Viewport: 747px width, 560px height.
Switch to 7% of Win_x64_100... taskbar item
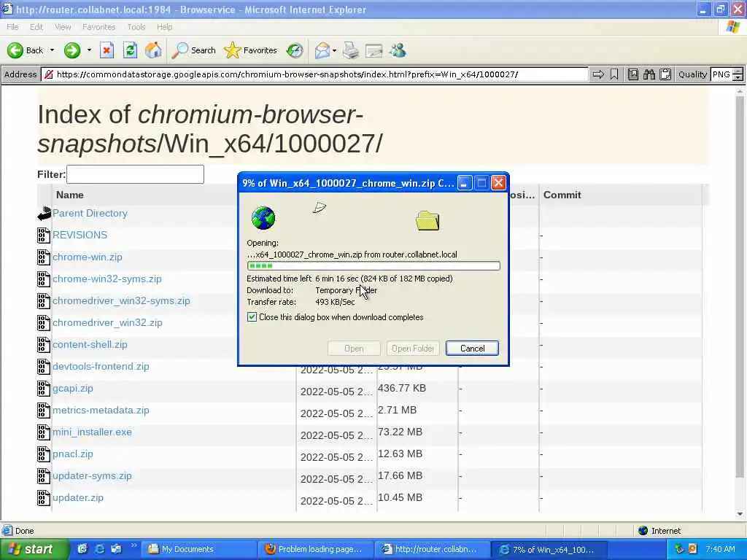pos(549,550)
